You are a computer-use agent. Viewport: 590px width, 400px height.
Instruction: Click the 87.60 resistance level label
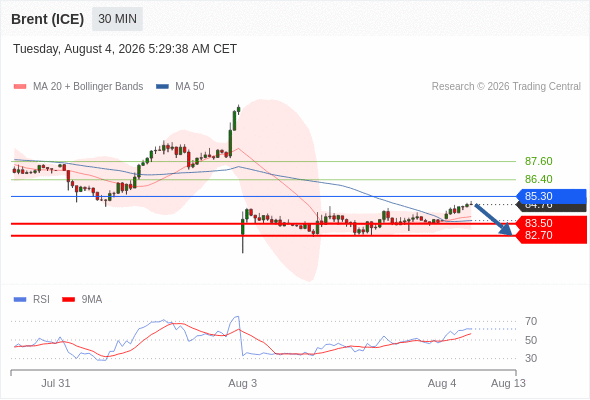538,161
